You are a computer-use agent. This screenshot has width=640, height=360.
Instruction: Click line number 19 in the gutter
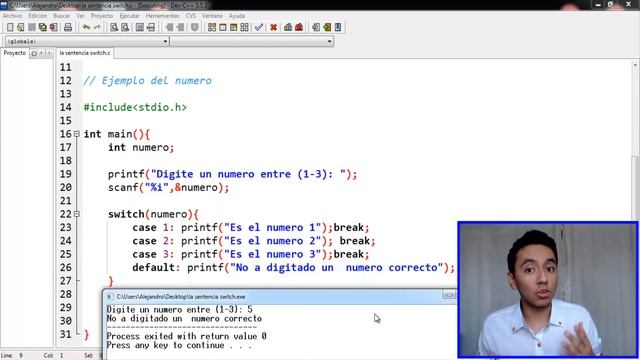65,174
